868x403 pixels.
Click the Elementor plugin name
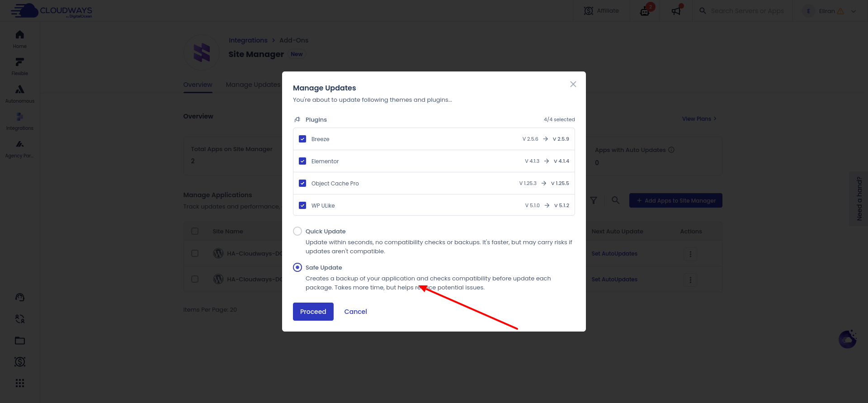(325, 161)
